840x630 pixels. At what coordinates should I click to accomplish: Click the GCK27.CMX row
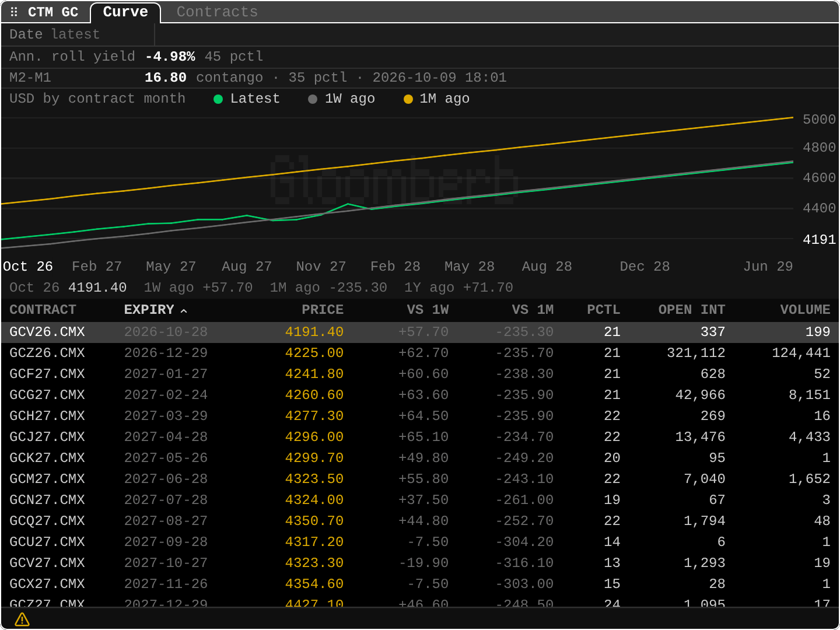(x=420, y=458)
